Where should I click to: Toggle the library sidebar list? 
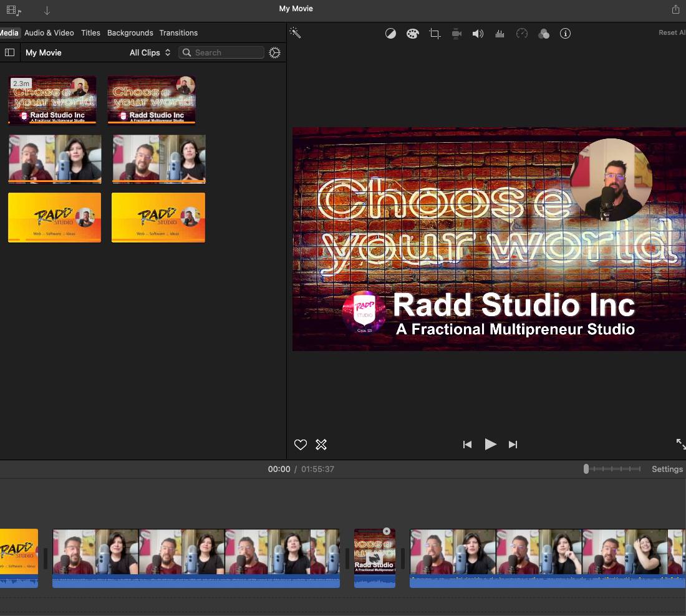coord(9,53)
